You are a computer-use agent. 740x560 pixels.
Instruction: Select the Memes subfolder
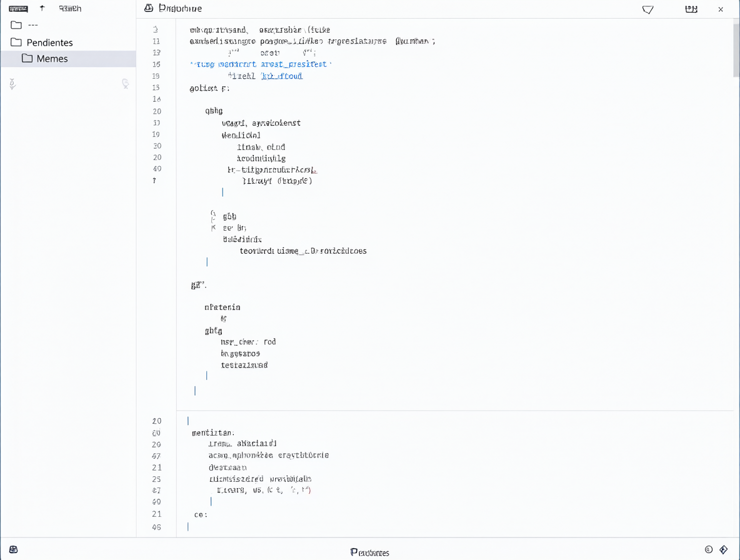[x=68, y=59]
